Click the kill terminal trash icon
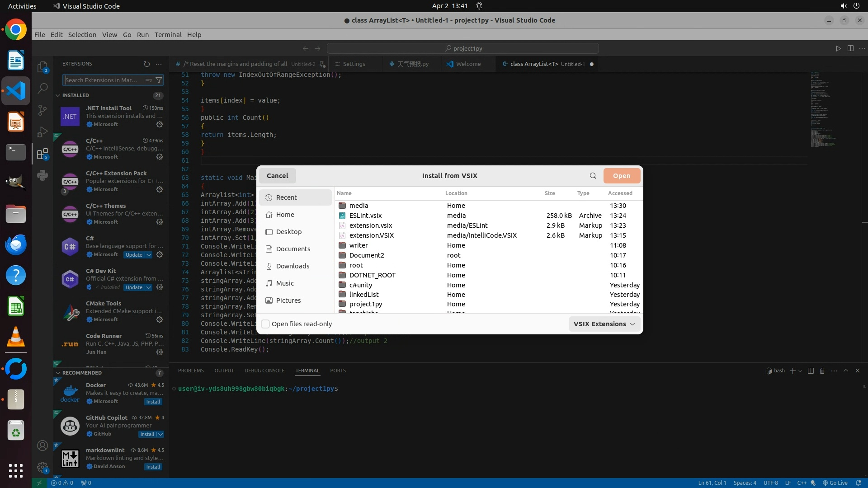The width and height of the screenshot is (868, 488). point(822,371)
